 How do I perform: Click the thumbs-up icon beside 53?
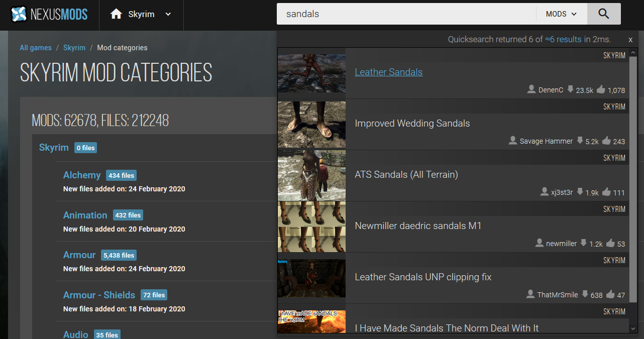610,243
